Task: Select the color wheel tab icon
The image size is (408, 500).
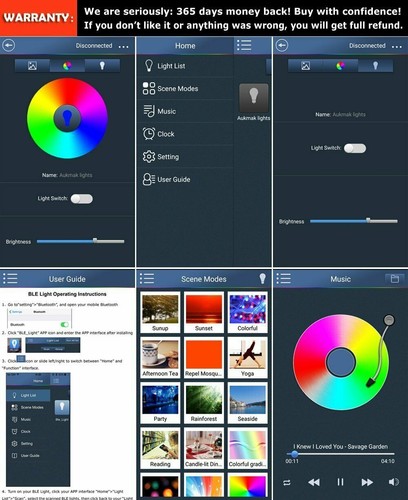Action: (x=67, y=66)
